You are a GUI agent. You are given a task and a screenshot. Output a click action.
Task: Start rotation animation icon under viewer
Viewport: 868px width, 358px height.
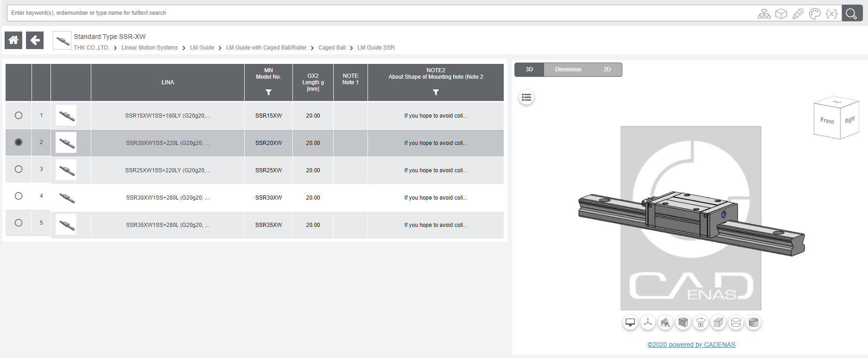tap(701, 322)
